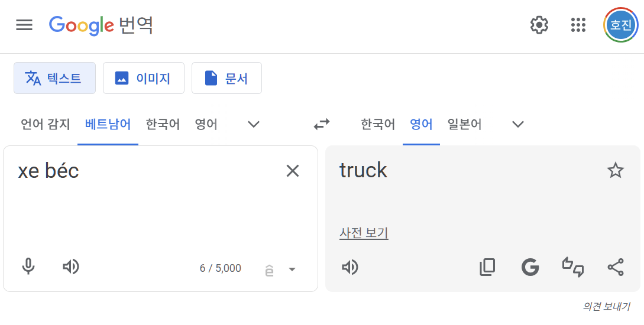Choose 일본어 as target language
This screenshot has height=325, width=644.
click(464, 124)
